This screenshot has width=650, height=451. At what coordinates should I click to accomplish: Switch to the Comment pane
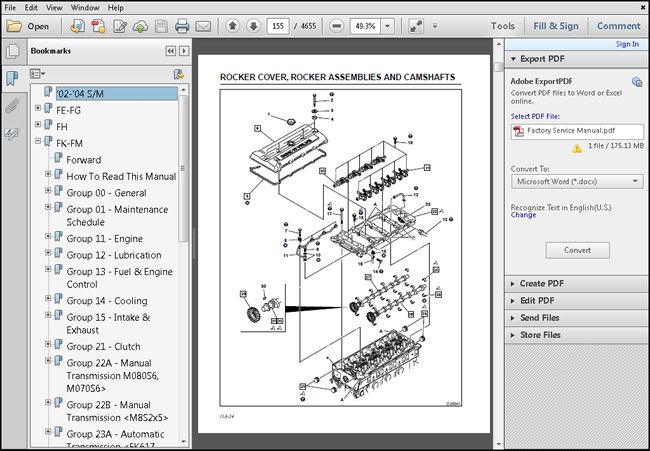pos(618,26)
